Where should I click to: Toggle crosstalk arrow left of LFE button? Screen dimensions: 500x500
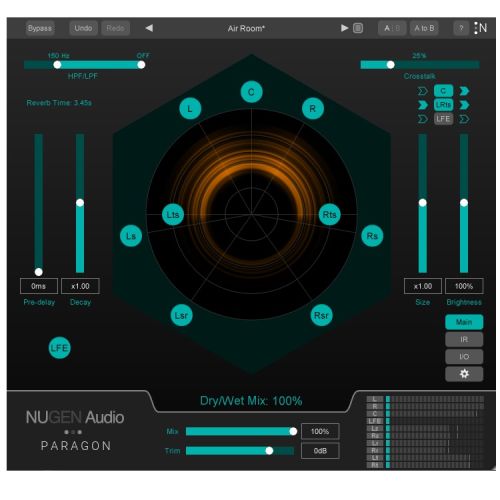click(x=423, y=119)
